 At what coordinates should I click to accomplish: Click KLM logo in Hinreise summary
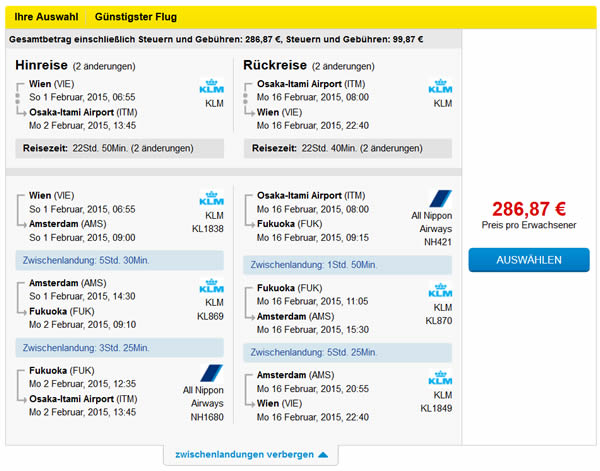pos(213,88)
